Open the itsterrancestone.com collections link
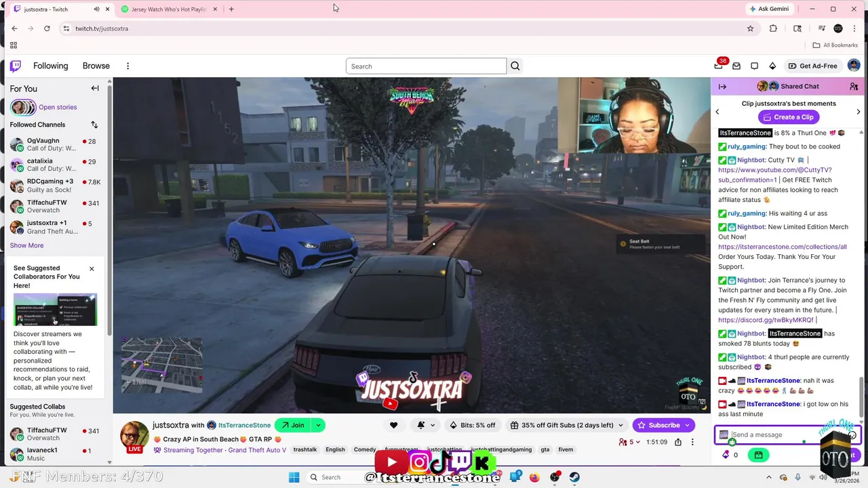 [783, 247]
